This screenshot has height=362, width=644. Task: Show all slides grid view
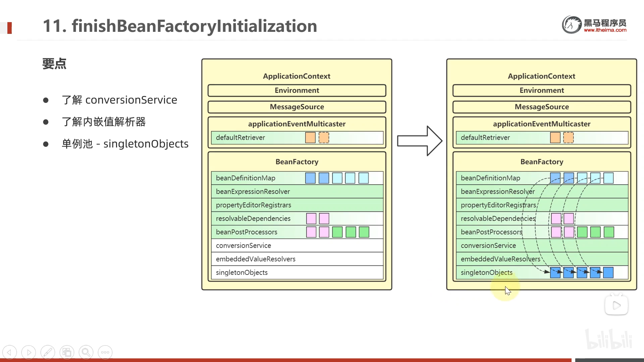pyautogui.click(x=67, y=352)
